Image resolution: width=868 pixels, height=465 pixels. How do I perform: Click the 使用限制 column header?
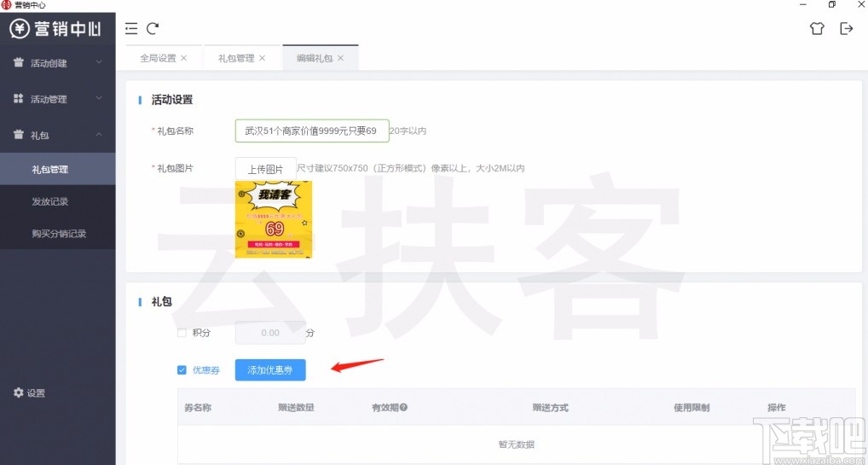(692, 407)
